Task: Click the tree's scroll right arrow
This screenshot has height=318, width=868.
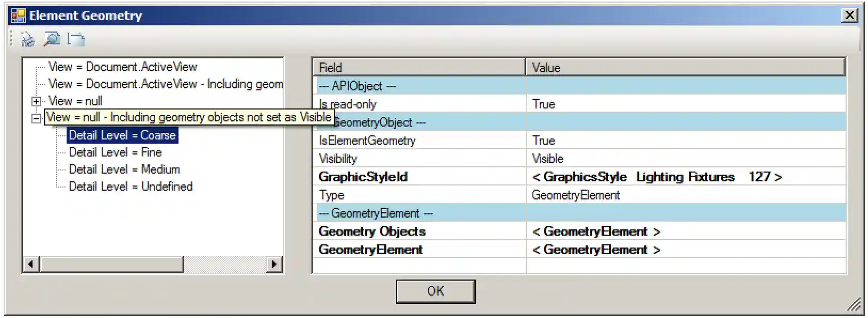Action: click(274, 264)
